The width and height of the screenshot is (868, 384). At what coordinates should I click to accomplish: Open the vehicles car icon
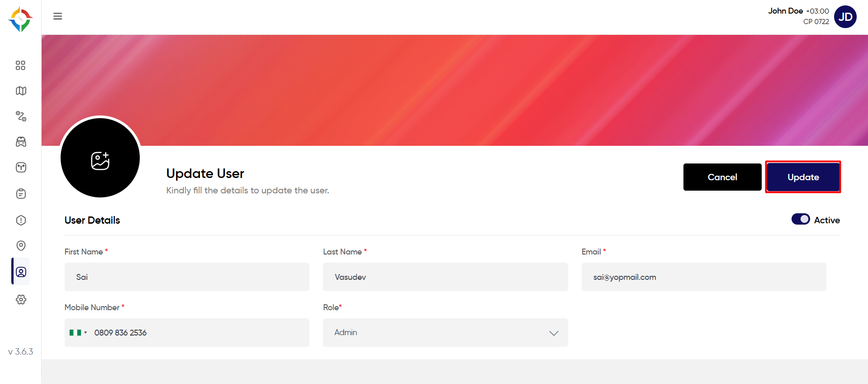(21, 142)
